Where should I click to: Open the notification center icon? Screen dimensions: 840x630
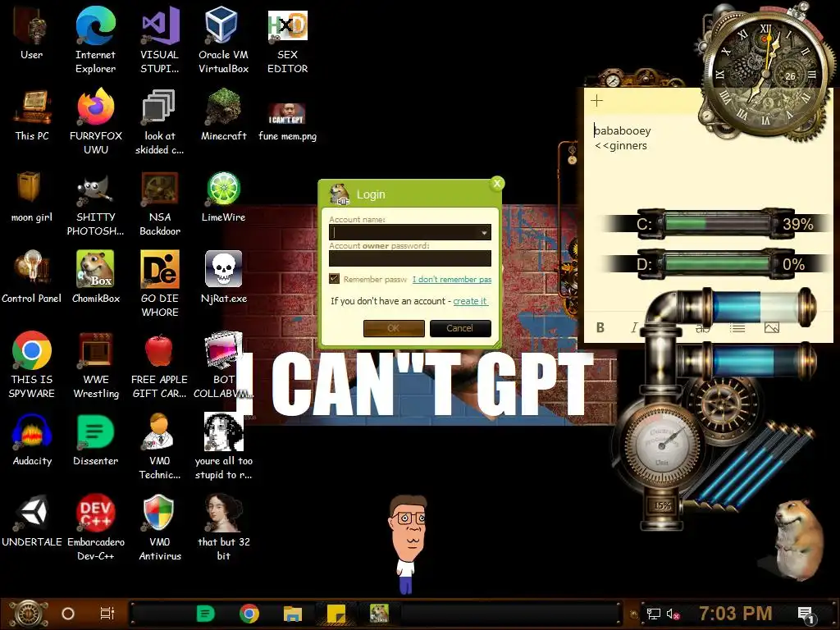806,614
